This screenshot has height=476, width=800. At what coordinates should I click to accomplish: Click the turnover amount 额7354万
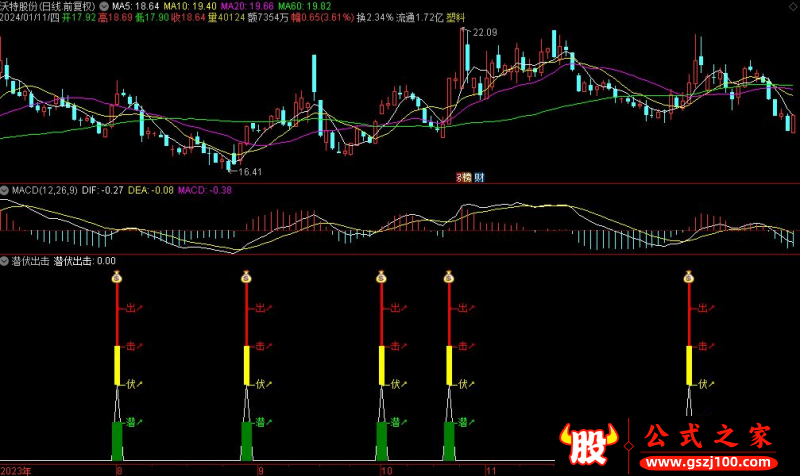(x=268, y=18)
